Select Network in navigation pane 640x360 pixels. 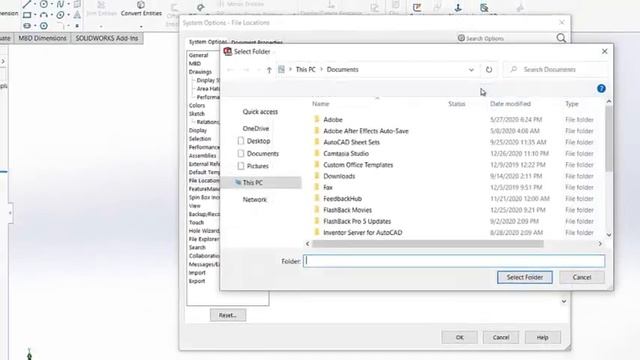254,199
